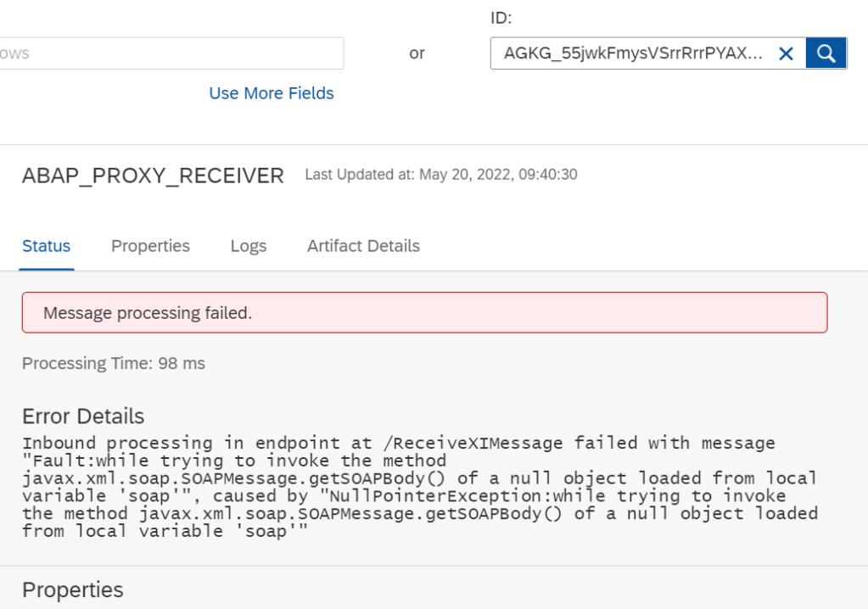
Task: Focus the partially visible left search box
Action: tap(170, 53)
